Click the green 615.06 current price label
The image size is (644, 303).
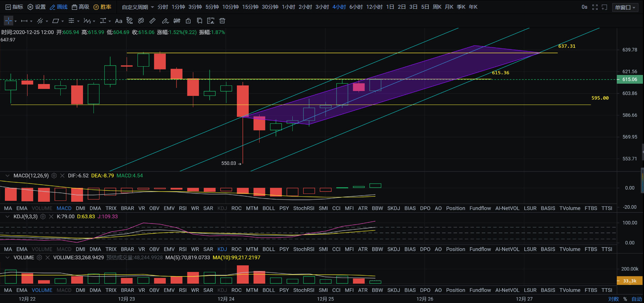[x=630, y=79]
